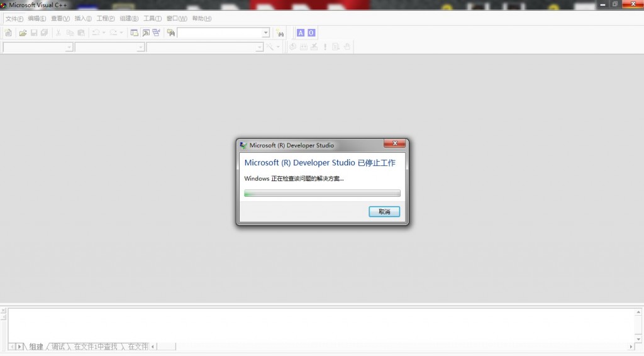Image resolution: width=644 pixels, height=356 pixels.
Task: Open the Redo history dropdown arrow
Action: [x=121, y=33]
